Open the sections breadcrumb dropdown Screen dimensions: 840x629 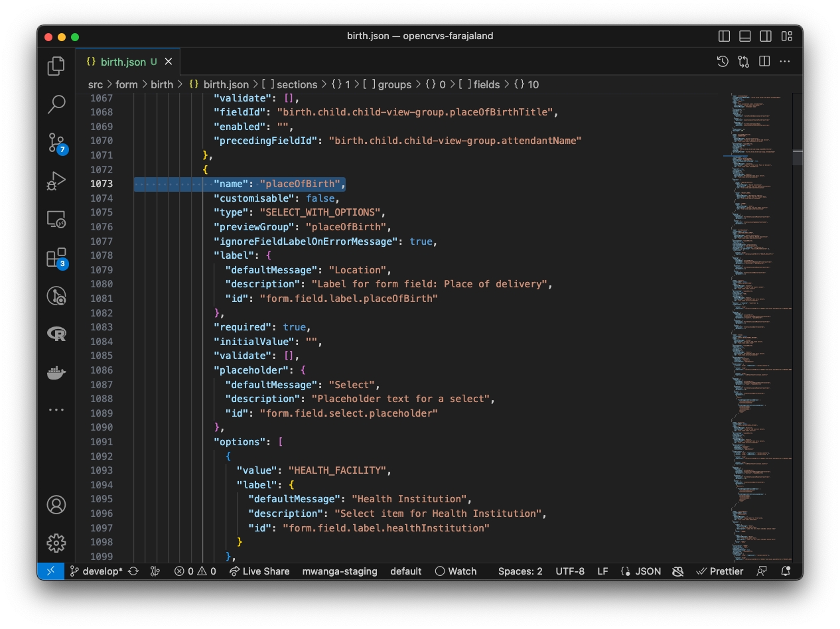(x=289, y=84)
